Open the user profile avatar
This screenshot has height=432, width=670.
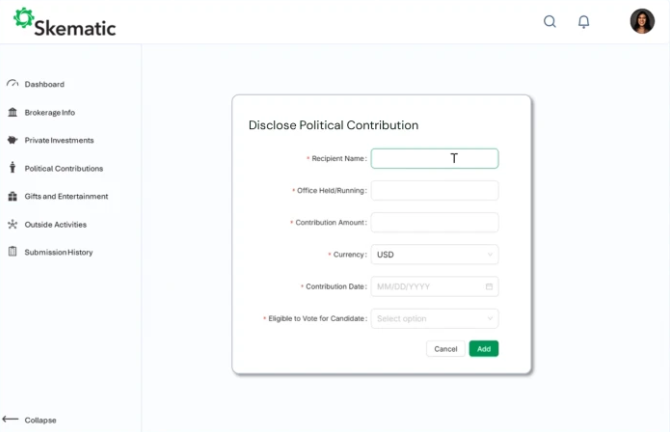point(642,21)
